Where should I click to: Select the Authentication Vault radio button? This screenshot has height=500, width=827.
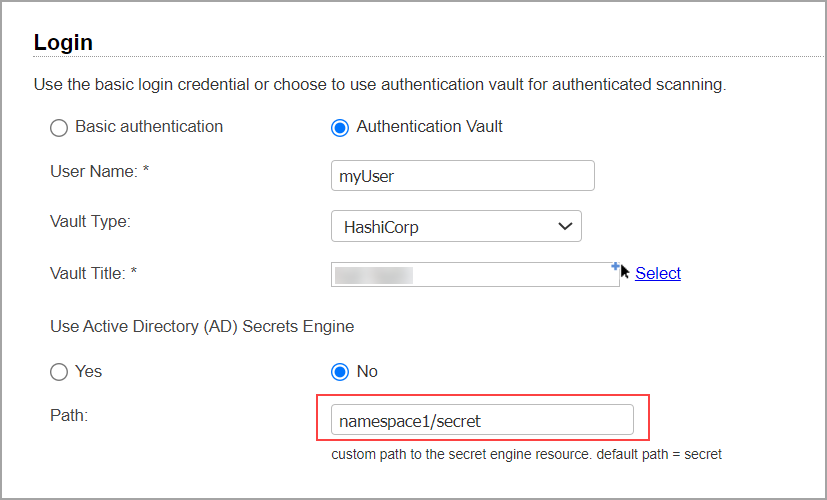coord(340,128)
